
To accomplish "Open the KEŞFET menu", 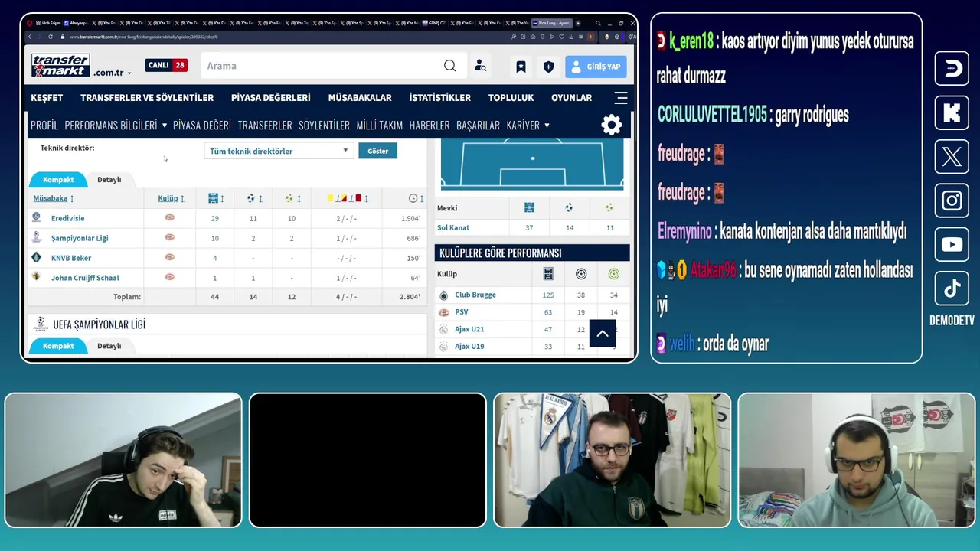I will coord(47,98).
